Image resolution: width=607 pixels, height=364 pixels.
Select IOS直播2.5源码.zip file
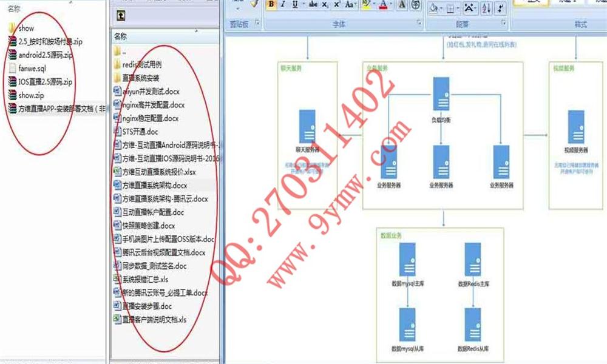click(x=40, y=82)
